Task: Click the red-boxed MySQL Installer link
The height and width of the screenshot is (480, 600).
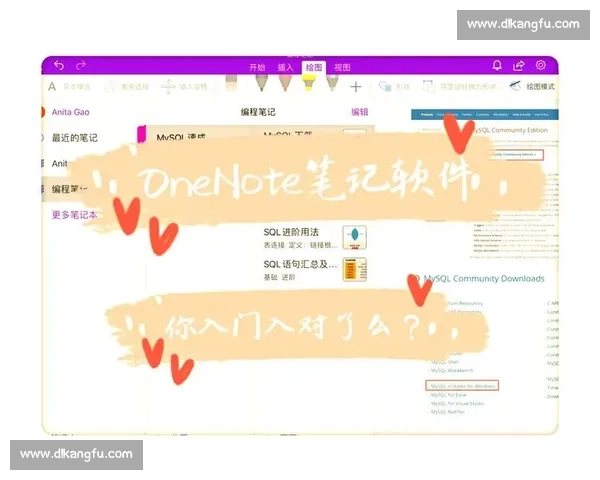Action: click(462, 385)
